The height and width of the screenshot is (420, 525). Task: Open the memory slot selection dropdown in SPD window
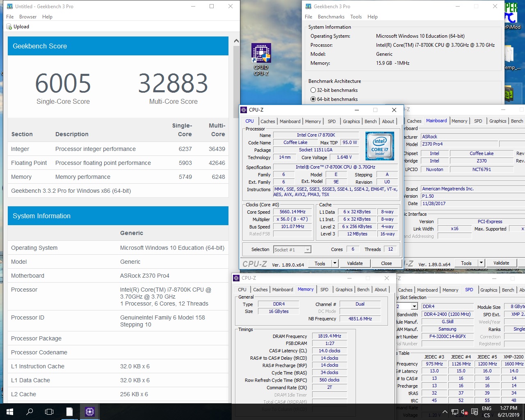click(414, 306)
